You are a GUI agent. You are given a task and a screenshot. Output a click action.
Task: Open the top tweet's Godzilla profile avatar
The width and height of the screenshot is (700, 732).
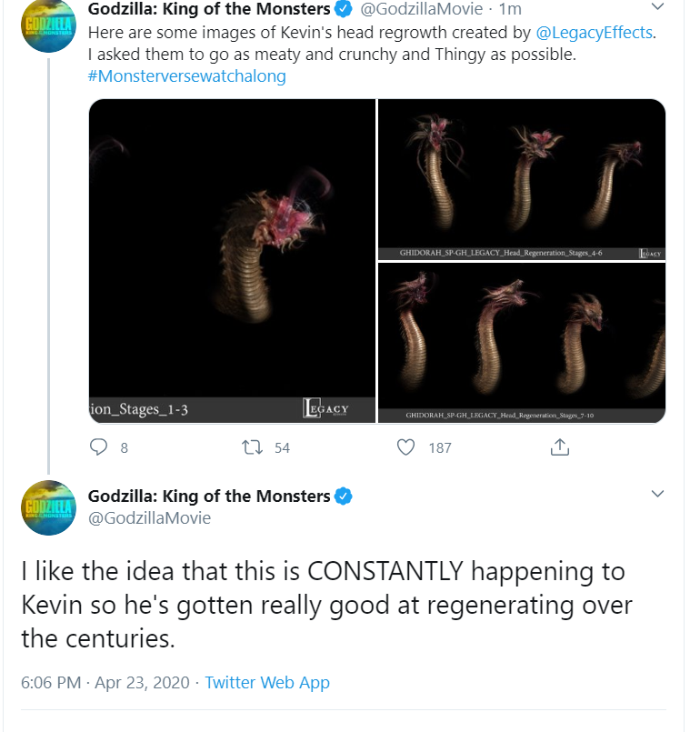click(x=48, y=25)
